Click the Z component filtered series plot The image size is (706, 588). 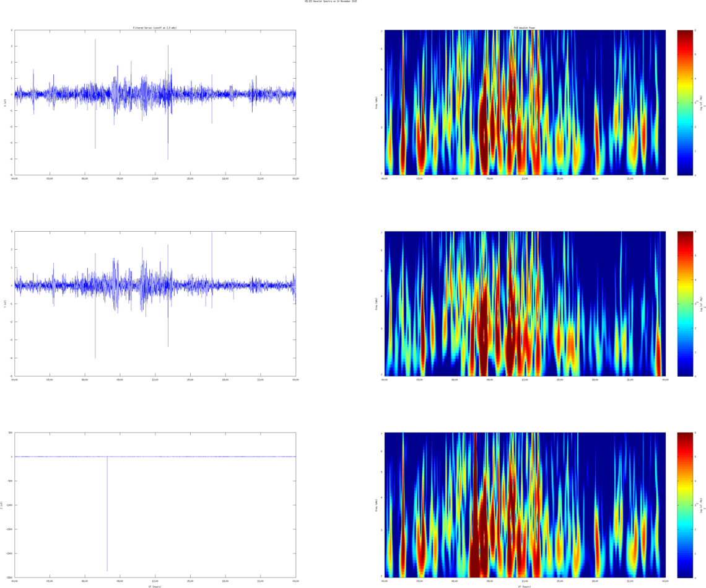tap(155, 504)
